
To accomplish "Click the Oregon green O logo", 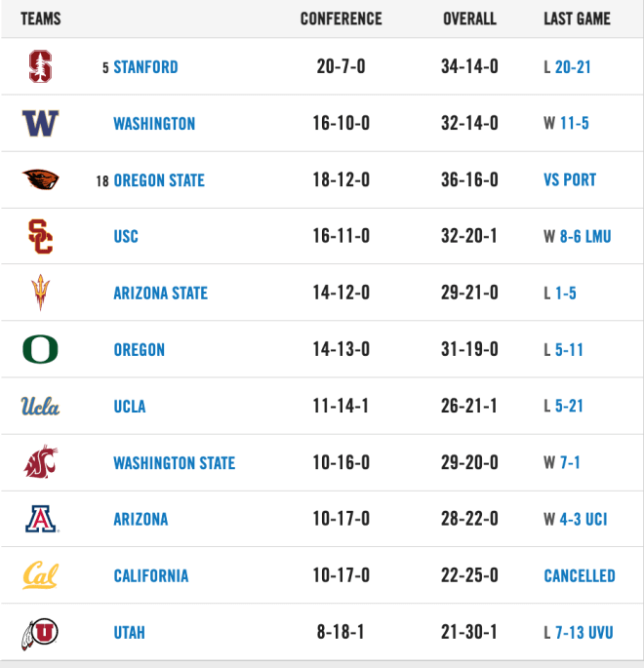I will point(40,349).
